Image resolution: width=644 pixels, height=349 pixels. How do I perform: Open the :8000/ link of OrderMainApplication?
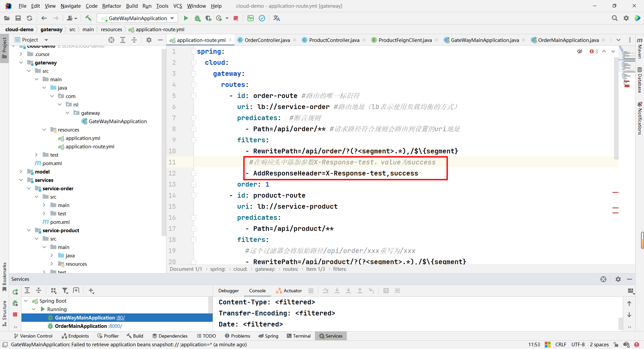click(x=115, y=326)
